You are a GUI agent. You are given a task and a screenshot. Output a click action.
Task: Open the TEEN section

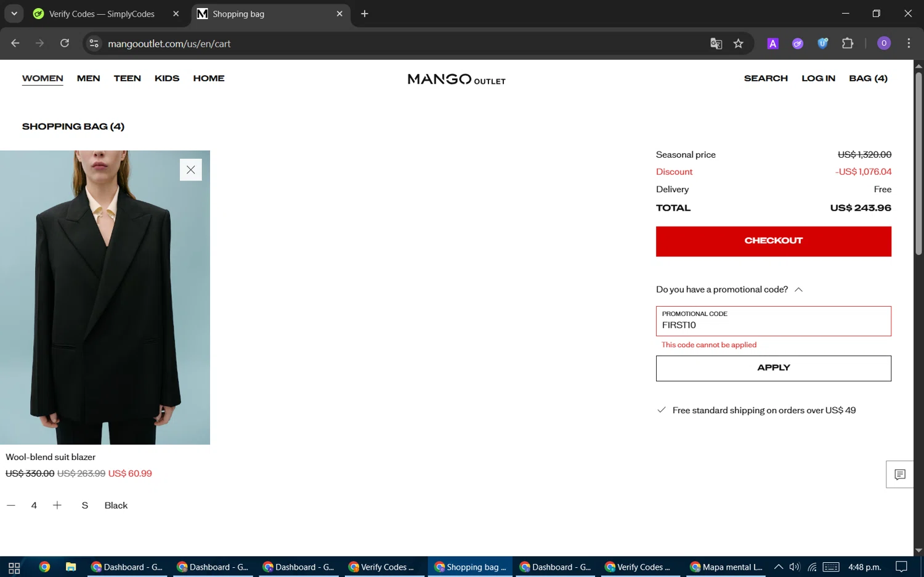128,78
